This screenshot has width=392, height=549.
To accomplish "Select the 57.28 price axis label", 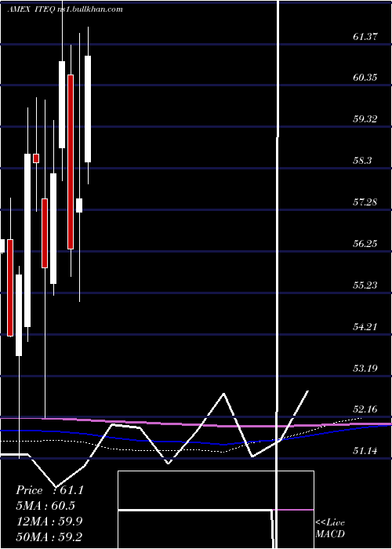I will pos(365,202).
